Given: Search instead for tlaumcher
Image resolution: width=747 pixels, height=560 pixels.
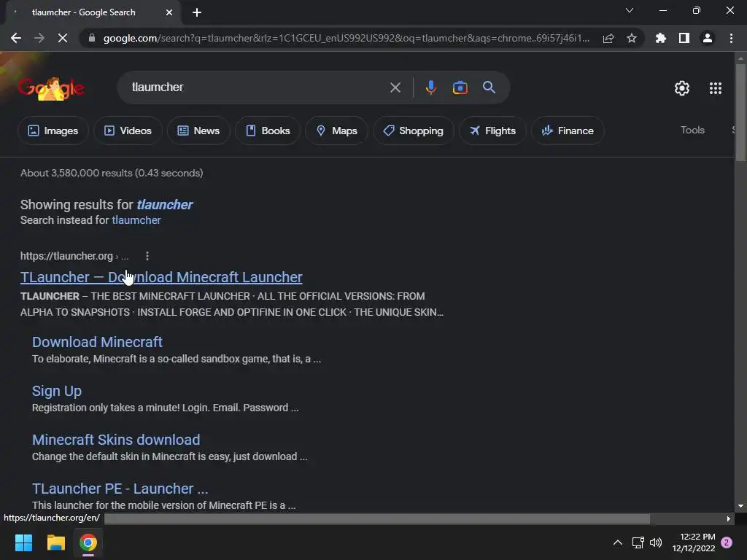Looking at the screenshot, I should click(x=136, y=220).
